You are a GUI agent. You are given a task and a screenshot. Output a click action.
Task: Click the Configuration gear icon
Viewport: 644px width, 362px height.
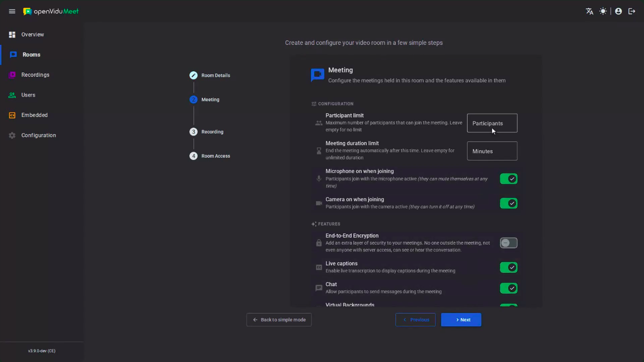12,135
